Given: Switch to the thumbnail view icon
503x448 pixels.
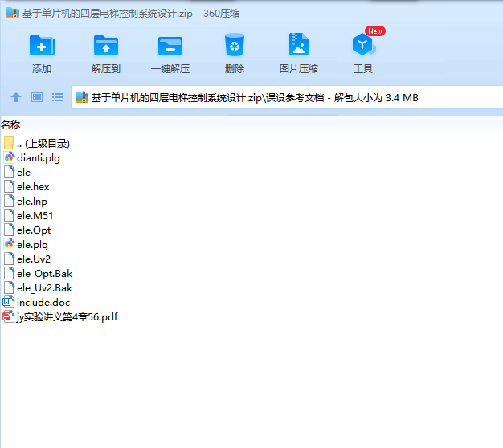Looking at the screenshot, I should click(37, 97).
